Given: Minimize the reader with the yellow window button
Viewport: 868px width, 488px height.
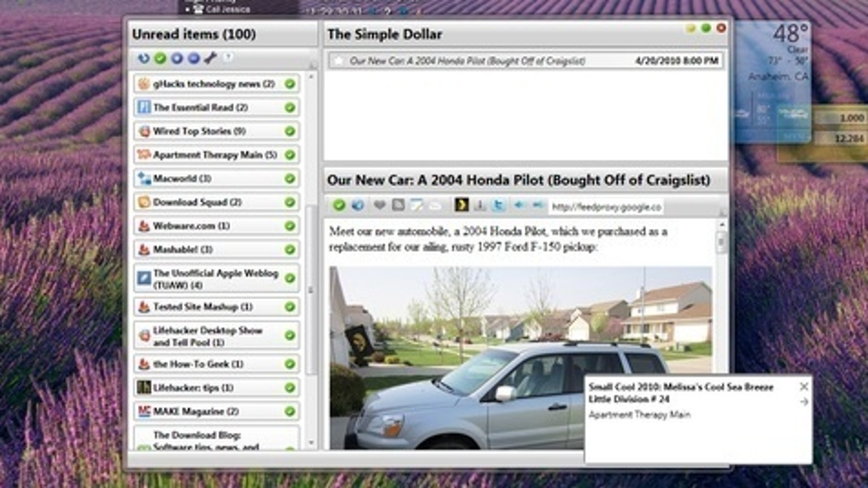Looking at the screenshot, I should click(691, 28).
